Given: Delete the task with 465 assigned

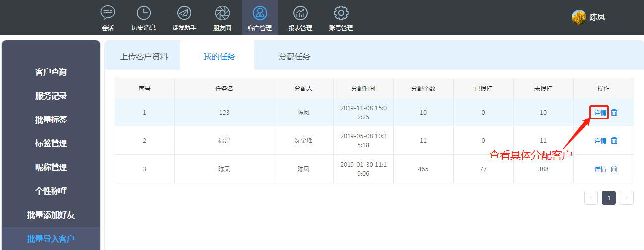Looking at the screenshot, I should pos(614,169).
